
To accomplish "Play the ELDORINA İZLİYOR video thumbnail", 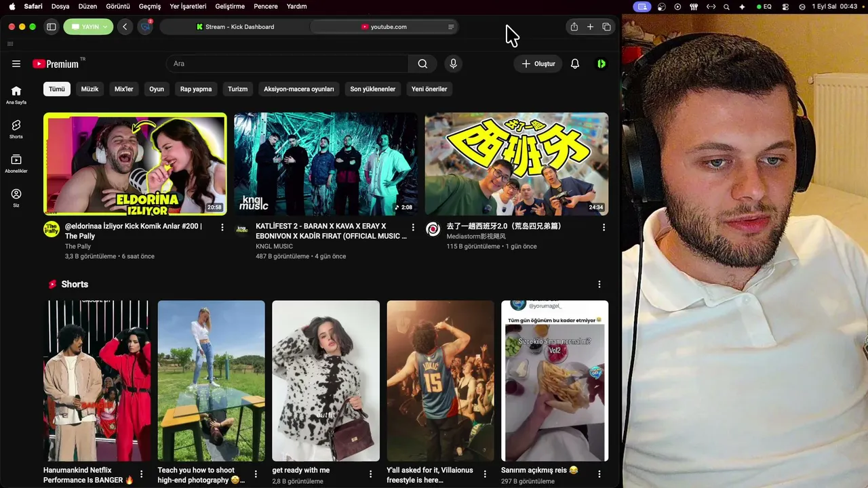I will pos(135,164).
